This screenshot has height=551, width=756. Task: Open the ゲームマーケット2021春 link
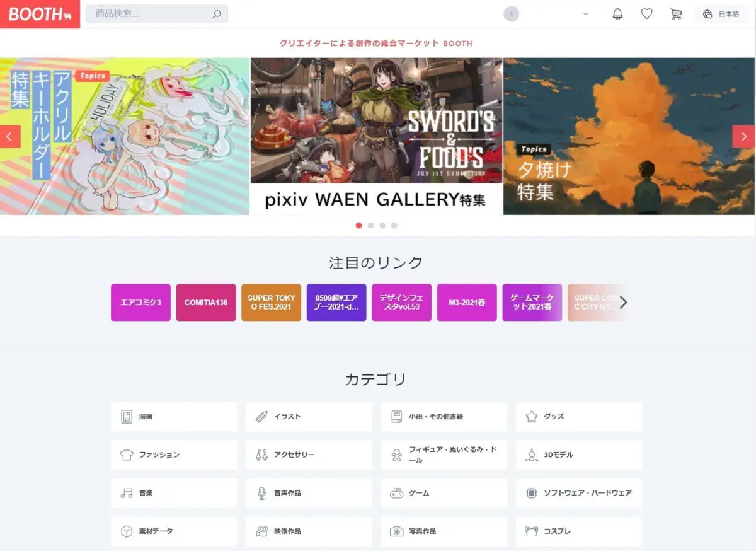point(532,303)
